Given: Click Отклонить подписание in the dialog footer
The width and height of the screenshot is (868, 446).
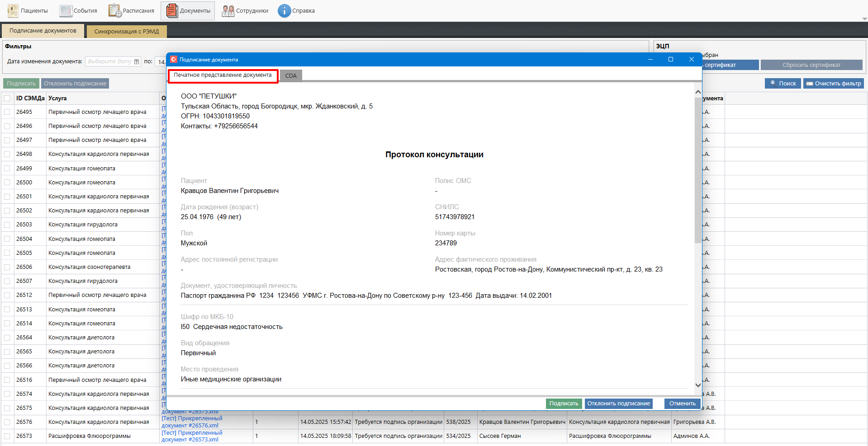Looking at the screenshot, I should pyautogui.click(x=618, y=404).
